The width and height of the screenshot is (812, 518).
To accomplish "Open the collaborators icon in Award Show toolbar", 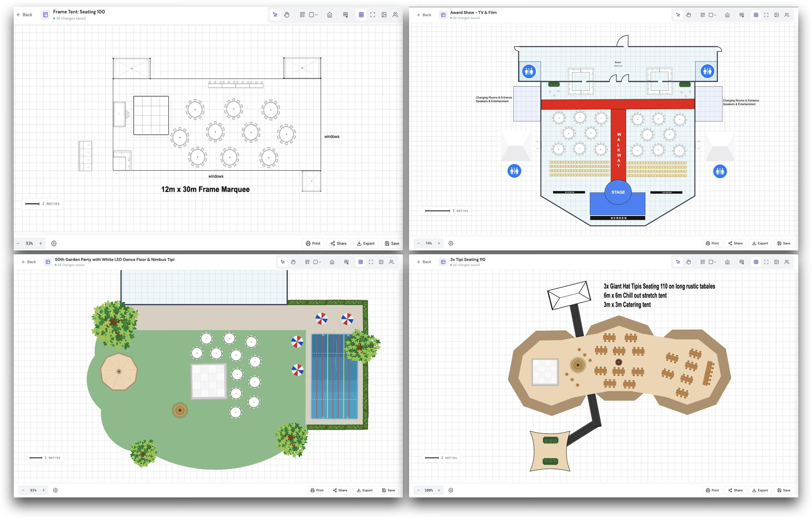I will [787, 15].
